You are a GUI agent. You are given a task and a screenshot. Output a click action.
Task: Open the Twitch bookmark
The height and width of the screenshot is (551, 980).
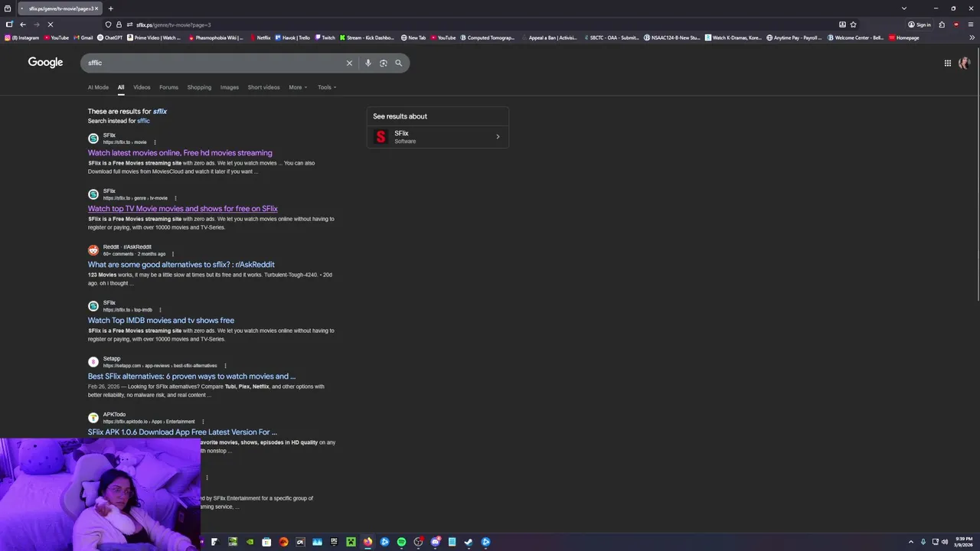tap(325, 37)
